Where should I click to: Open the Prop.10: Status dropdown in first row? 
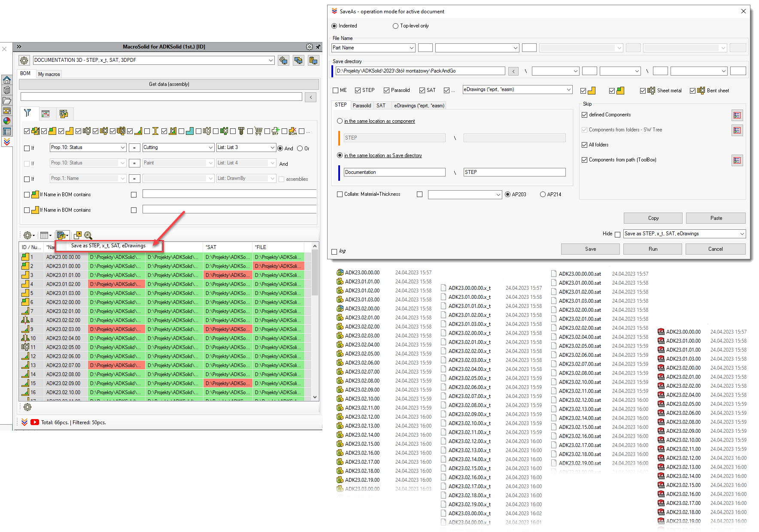(88, 148)
